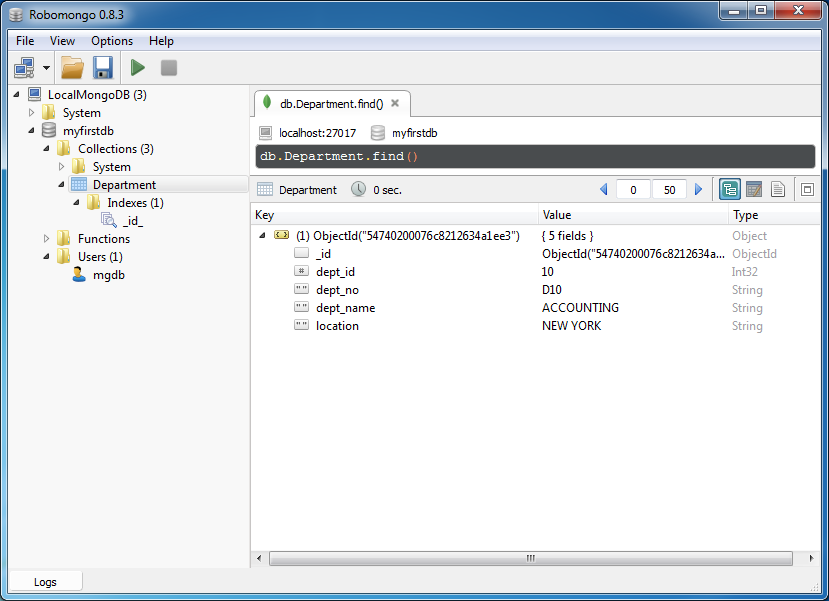Screen dimensions: 829x601
Task: Select the location field row
Action: (535, 326)
